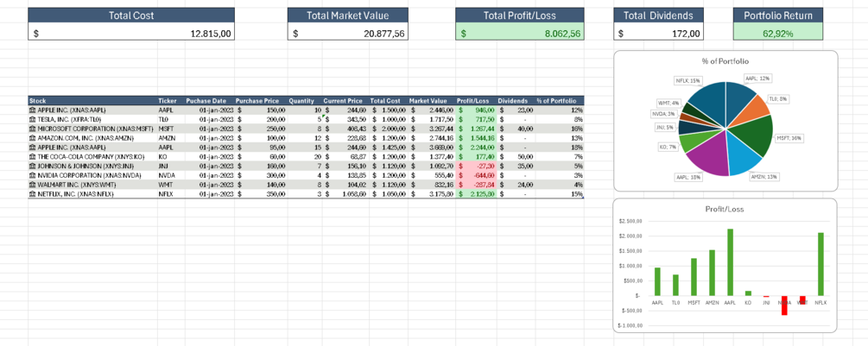Select the Current Price column header
This screenshot has height=346, width=868.
pos(345,101)
